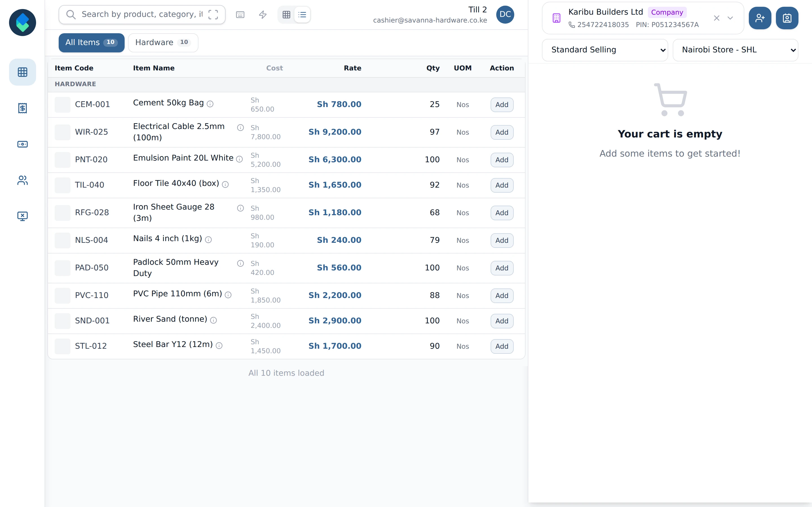Open the cash payments icon in sidebar
The width and height of the screenshot is (812, 507).
tap(23, 144)
